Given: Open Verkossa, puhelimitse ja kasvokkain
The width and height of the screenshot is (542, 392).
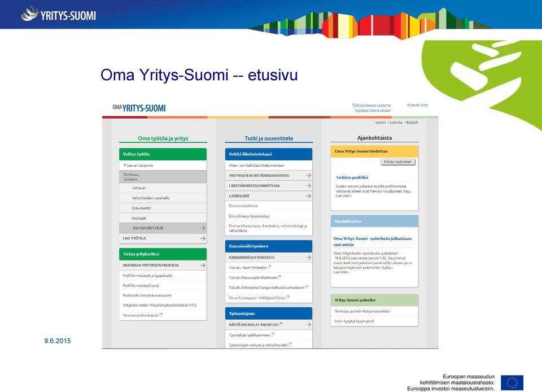Looking at the screenshot, I should tap(362, 311).
